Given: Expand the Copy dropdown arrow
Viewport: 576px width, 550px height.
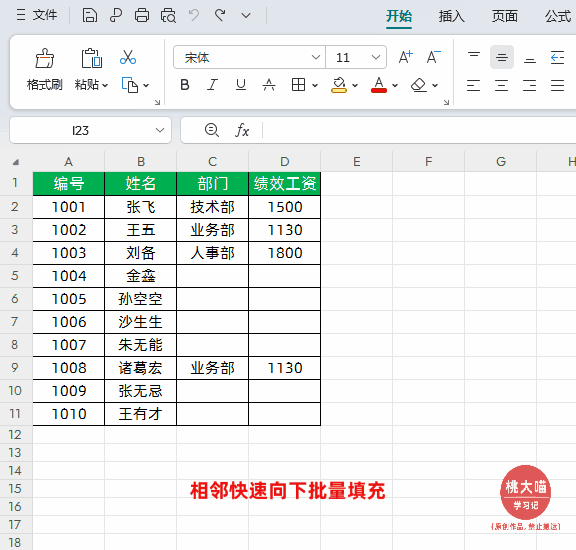Looking at the screenshot, I should coord(146,86).
